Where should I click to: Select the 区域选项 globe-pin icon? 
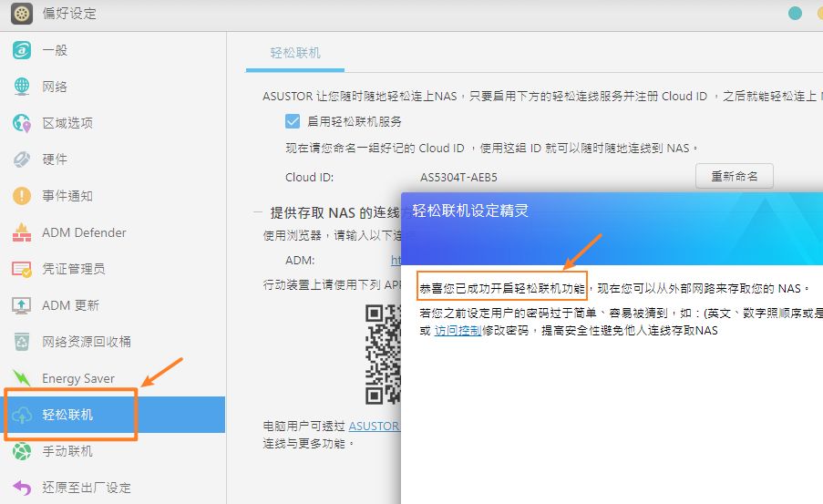(22, 123)
